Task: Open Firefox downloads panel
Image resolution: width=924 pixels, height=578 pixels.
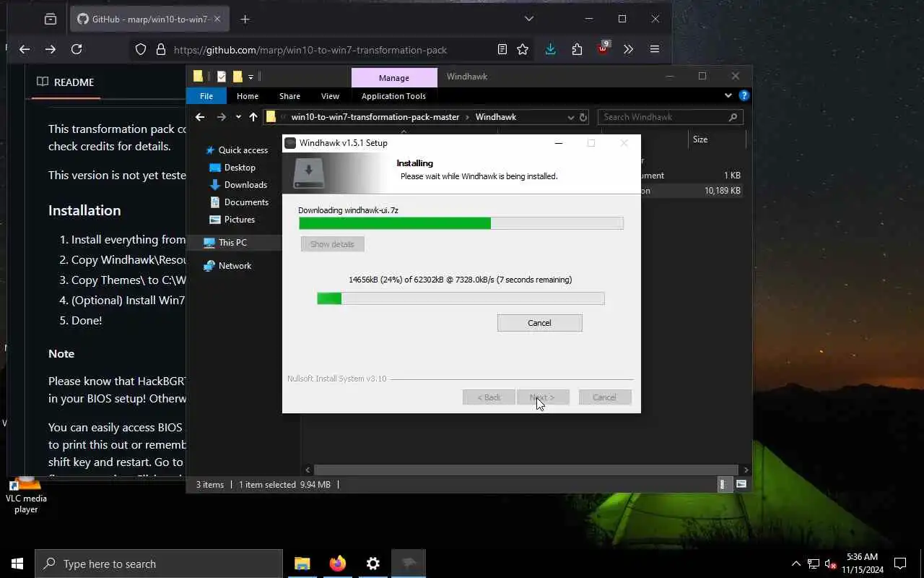Action: (x=551, y=49)
